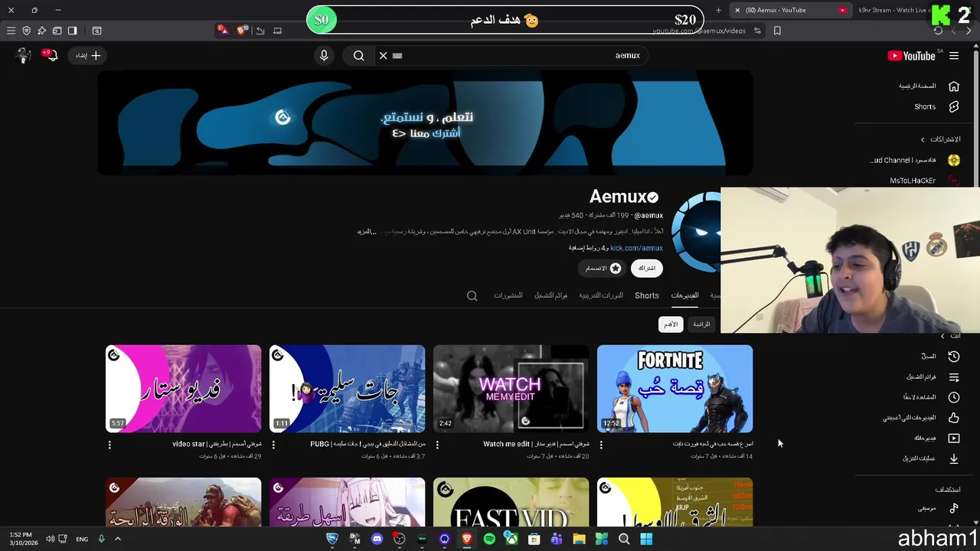Toggle the YouTube guide hamburger menu
The width and height of the screenshot is (980, 551).
click(954, 56)
